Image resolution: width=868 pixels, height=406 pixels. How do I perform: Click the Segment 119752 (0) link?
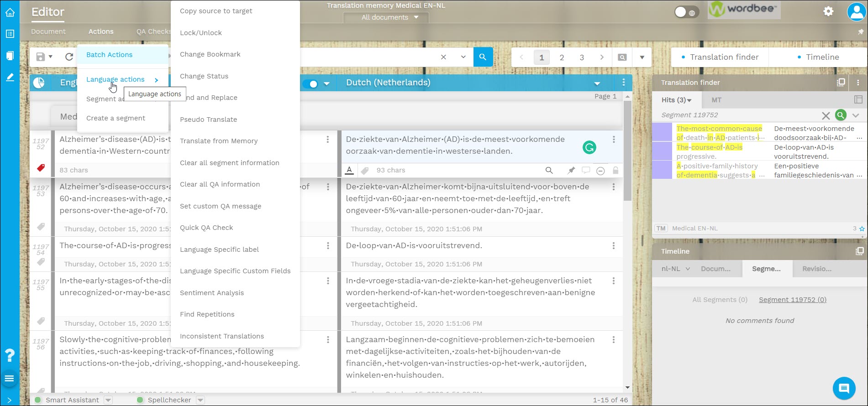pos(792,300)
